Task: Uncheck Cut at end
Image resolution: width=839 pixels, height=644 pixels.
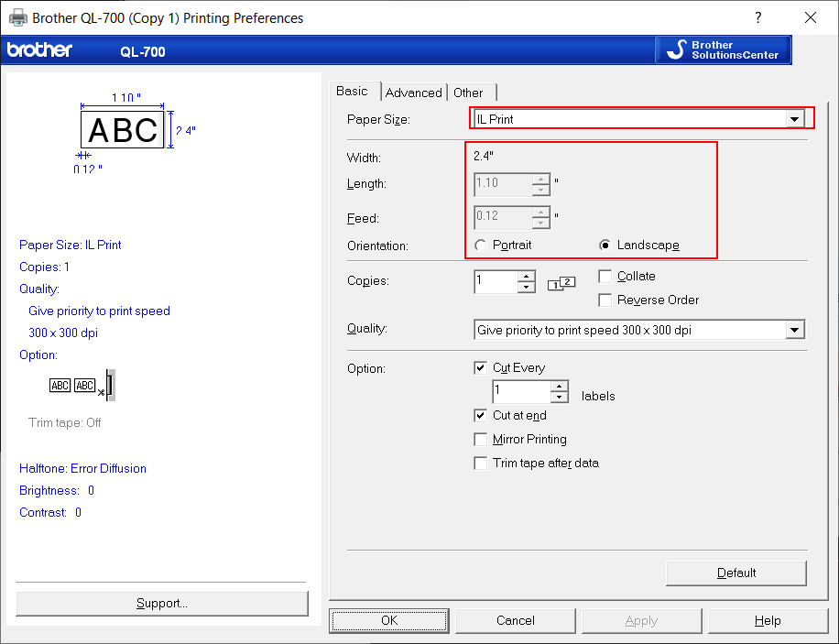Action: point(481,415)
